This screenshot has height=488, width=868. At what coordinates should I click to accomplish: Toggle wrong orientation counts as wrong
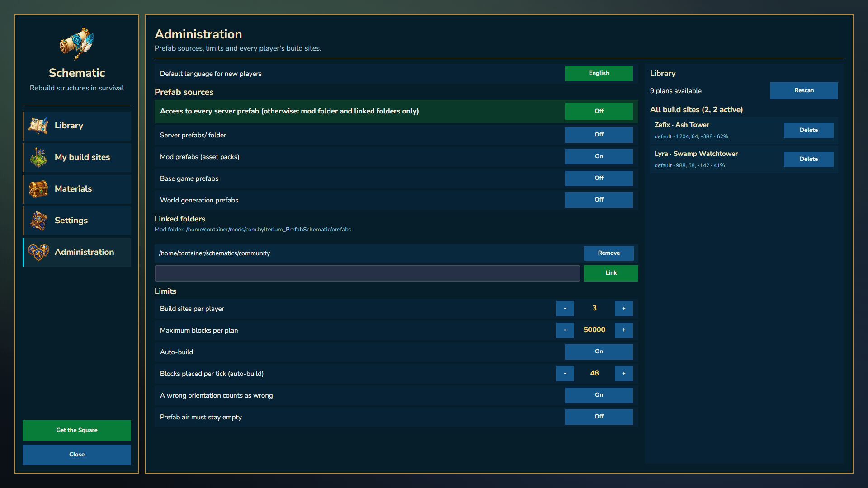click(x=599, y=395)
